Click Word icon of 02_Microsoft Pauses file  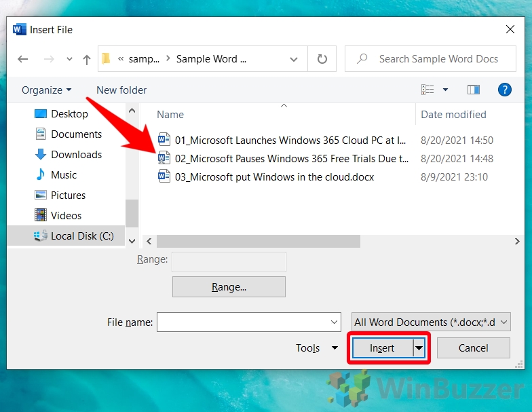point(164,157)
